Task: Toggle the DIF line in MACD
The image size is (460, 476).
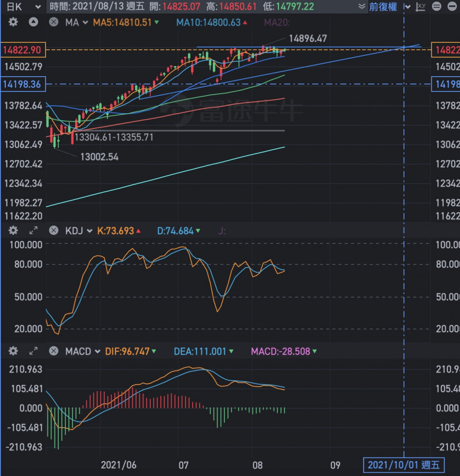Action: point(126,351)
